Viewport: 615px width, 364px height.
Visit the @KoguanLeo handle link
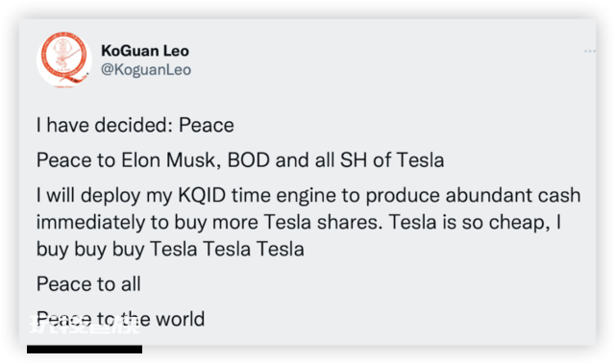coord(146,70)
